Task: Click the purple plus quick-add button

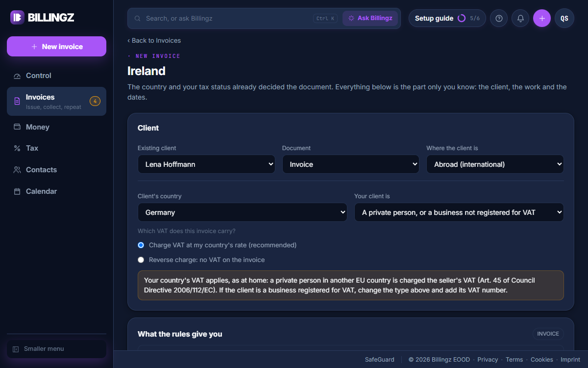Action: click(x=542, y=18)
